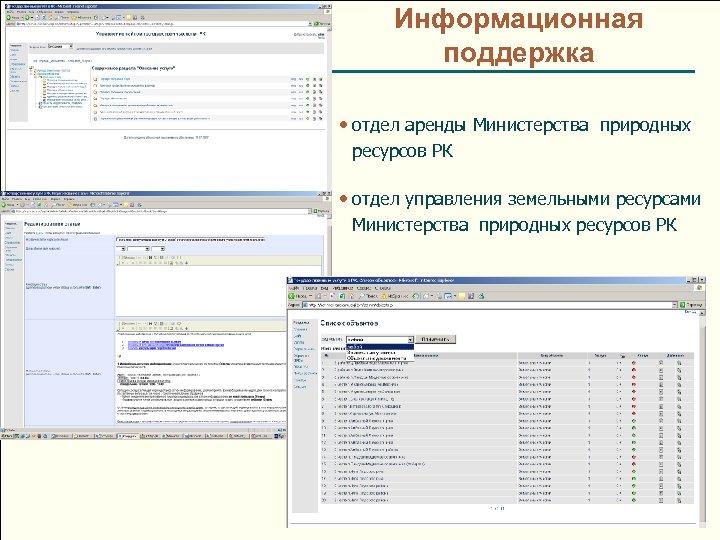Image resolution: width=720 pixels, height=540 pixels.
Task: Click Home icon in object list browser toolbar
Action: (351, 296)
